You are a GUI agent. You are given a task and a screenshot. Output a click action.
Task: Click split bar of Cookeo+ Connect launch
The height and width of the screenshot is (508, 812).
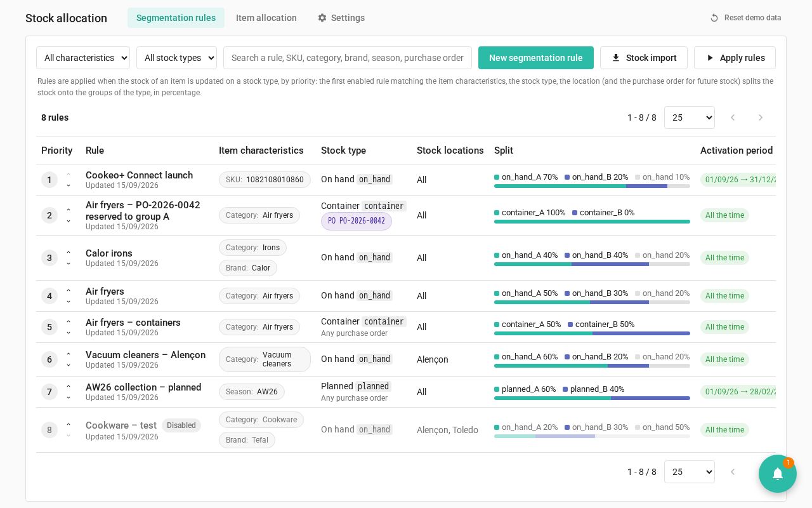[592, 186]
